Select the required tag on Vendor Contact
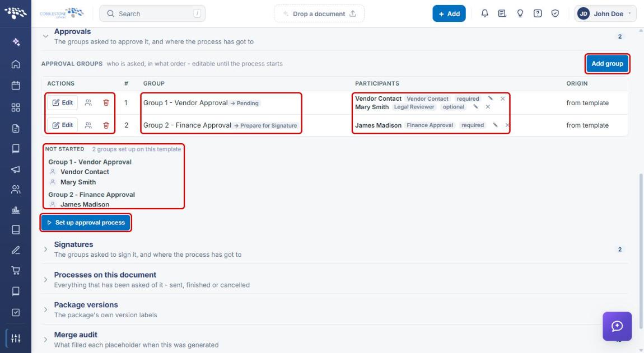This screenshot has width=644, height=353. click(x=468, y=98)
